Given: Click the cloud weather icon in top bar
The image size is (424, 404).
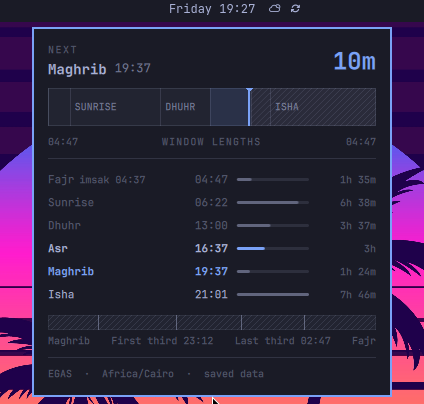Looking at the screenshot, I should 274,8.
